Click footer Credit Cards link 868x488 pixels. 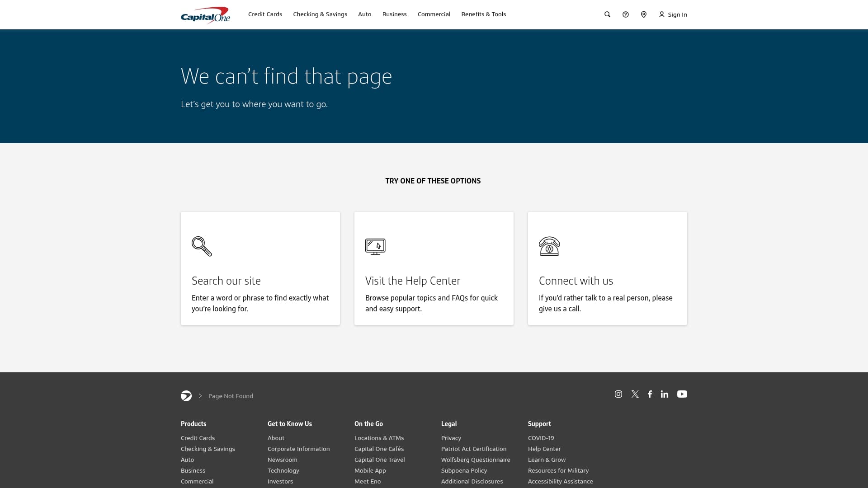pyautogui.click(x=198, y=438)
